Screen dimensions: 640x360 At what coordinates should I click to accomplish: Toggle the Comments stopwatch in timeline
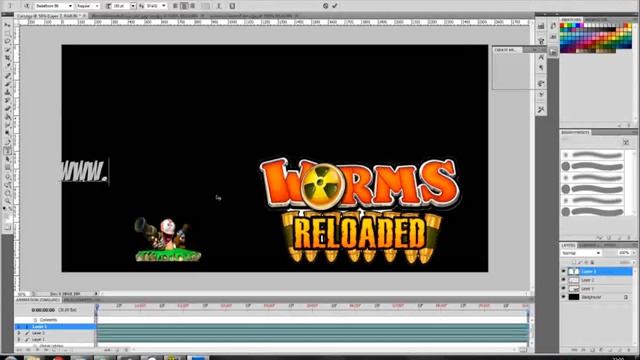(35, 320)
